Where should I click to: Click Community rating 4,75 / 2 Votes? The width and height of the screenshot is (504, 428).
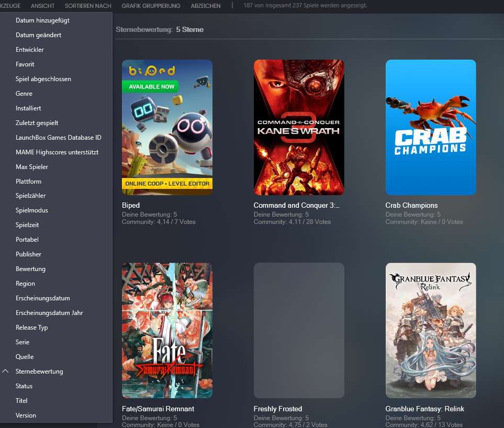(290, 425)
